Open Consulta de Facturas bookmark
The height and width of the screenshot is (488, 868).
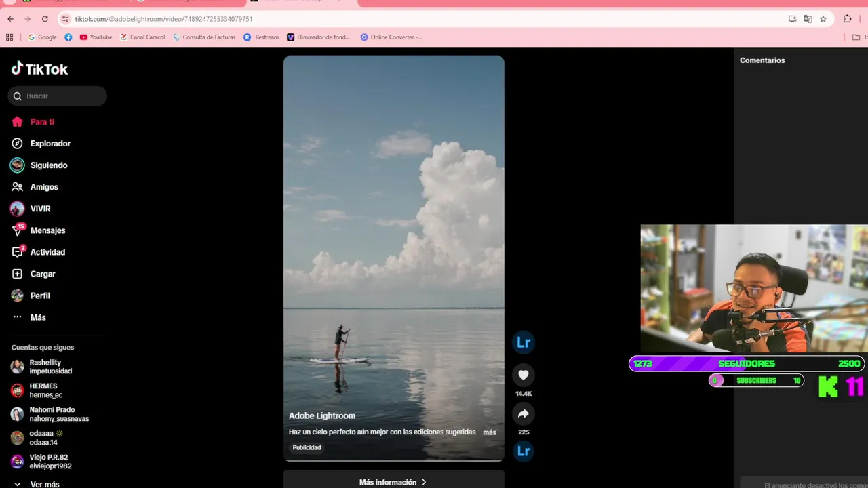coord(204,37)
